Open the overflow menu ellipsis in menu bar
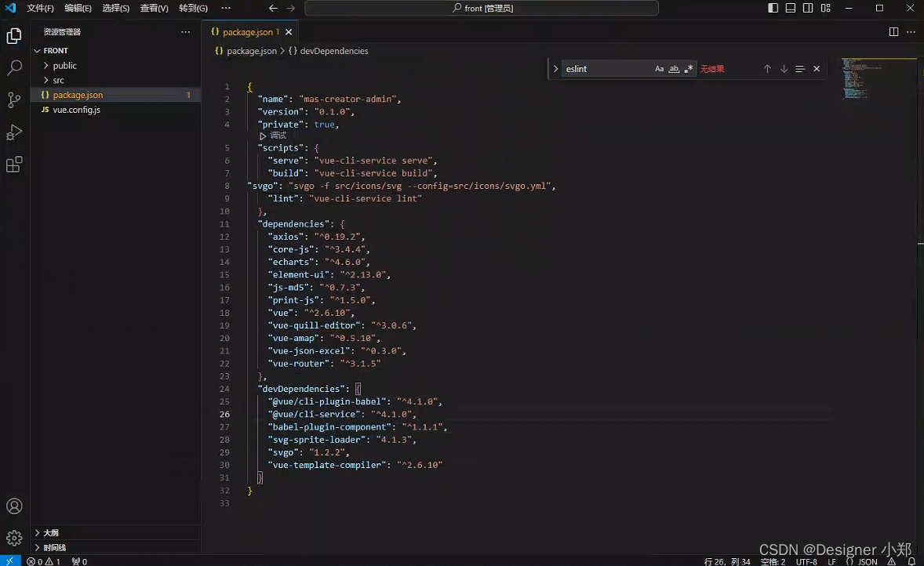The height and width of the screenshot is (566, 924). pyautogui.click(x=226, y=9)
